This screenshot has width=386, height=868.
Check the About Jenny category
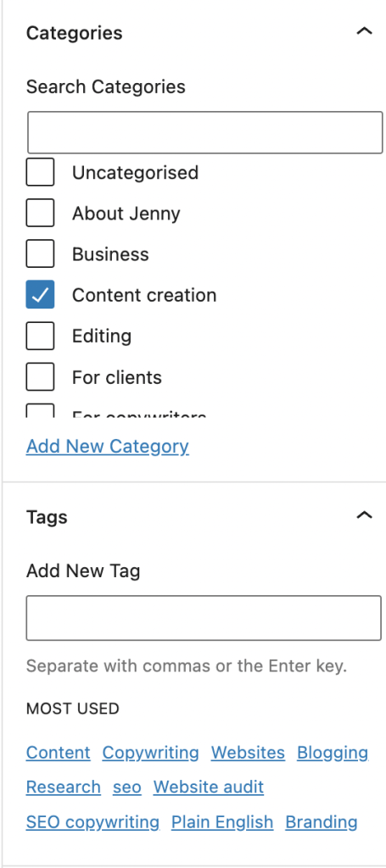40,213
